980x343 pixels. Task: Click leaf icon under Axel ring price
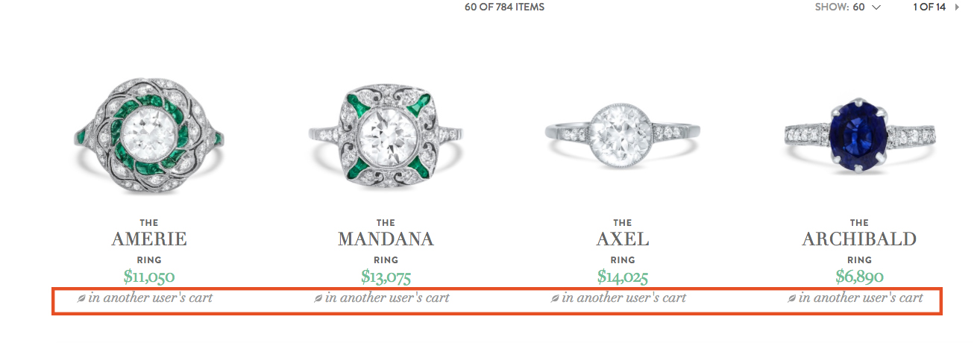[x=555, y=298]
